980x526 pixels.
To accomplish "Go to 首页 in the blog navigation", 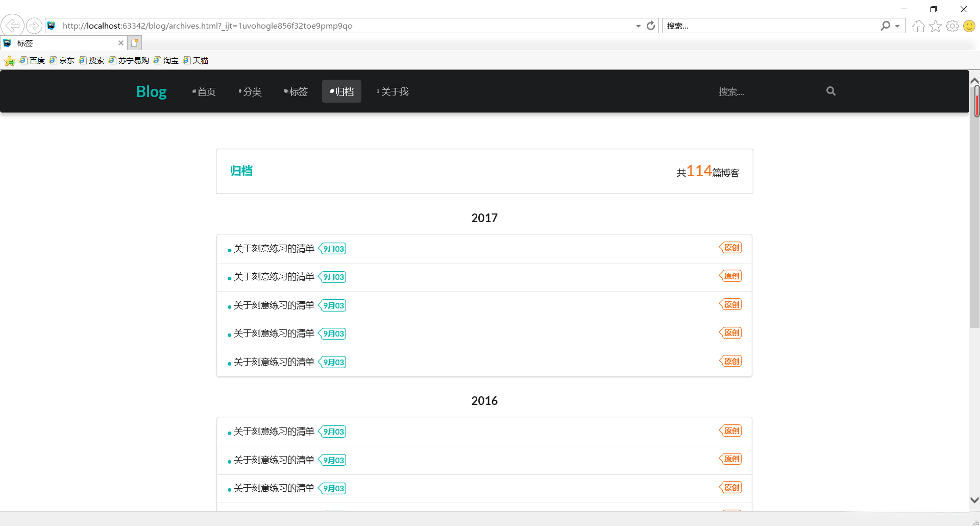I will 204,91.
